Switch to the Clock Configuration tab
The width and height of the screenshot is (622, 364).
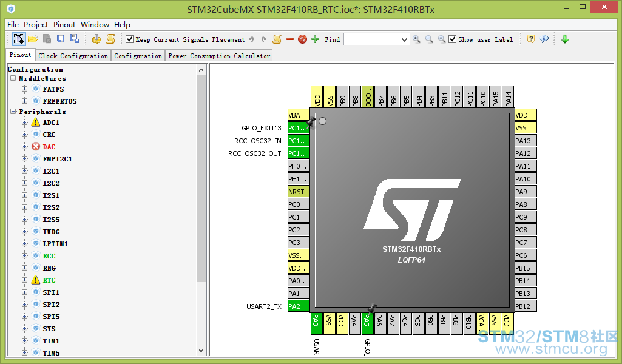[x=73, y=56]
